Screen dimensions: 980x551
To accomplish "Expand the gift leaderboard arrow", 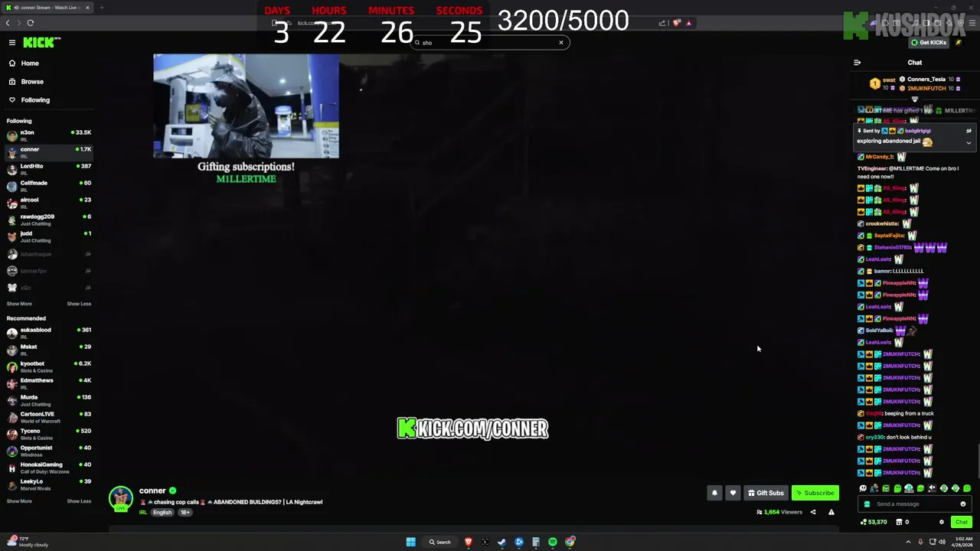I will (914, 99).
